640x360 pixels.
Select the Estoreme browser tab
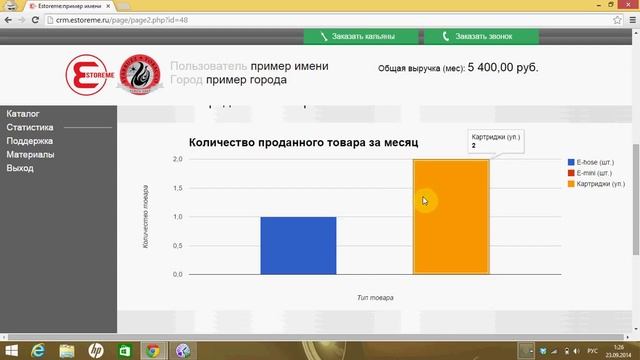[69, 6]
